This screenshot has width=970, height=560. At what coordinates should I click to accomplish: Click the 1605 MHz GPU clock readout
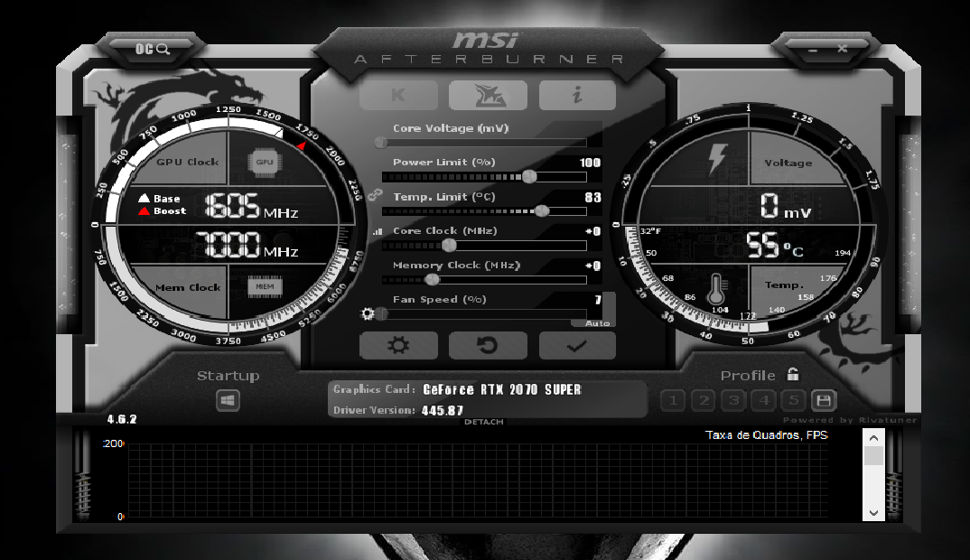click(x=251, y=206)
